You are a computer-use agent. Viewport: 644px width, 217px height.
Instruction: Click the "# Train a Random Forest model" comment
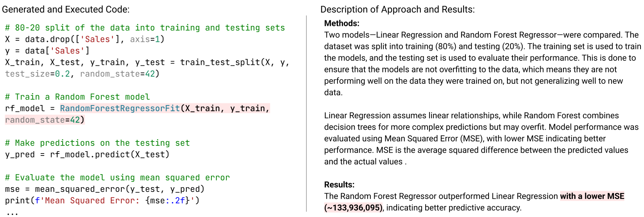[78, 97]
